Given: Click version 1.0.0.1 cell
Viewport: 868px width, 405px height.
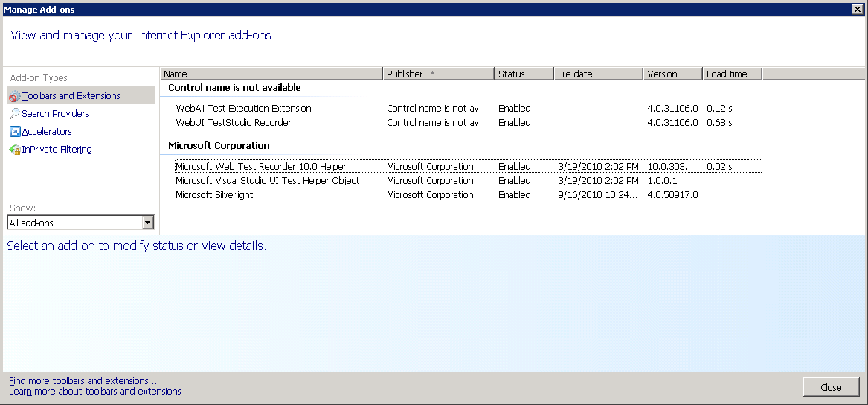Looking at the screenshot, I should pyautogui.click(x=662, y=181).
